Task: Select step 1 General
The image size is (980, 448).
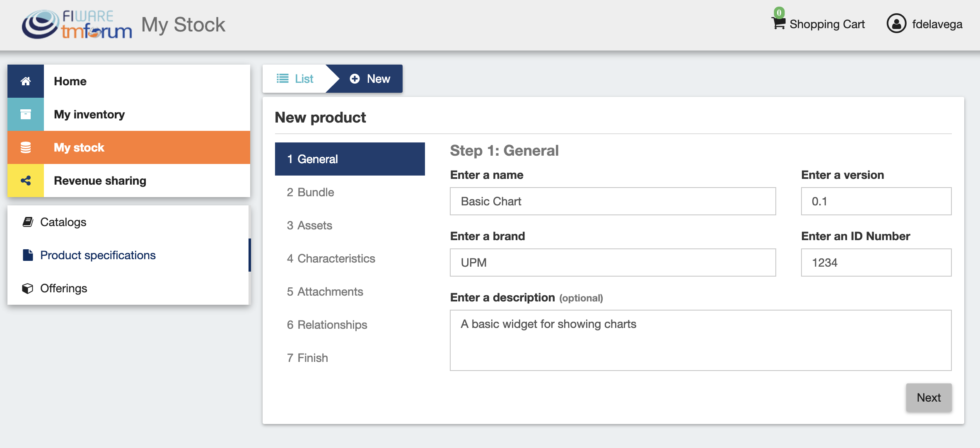Action: click(350, 159)
